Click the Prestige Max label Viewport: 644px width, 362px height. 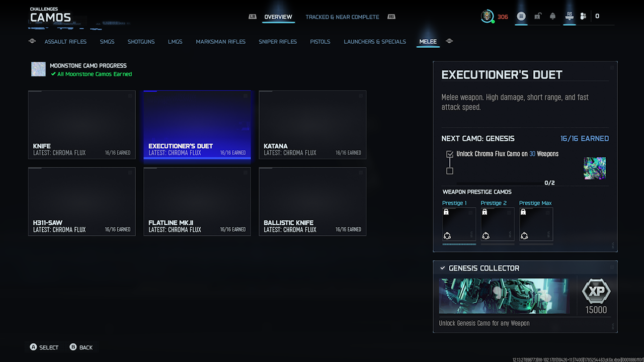[x=535, y=203]
